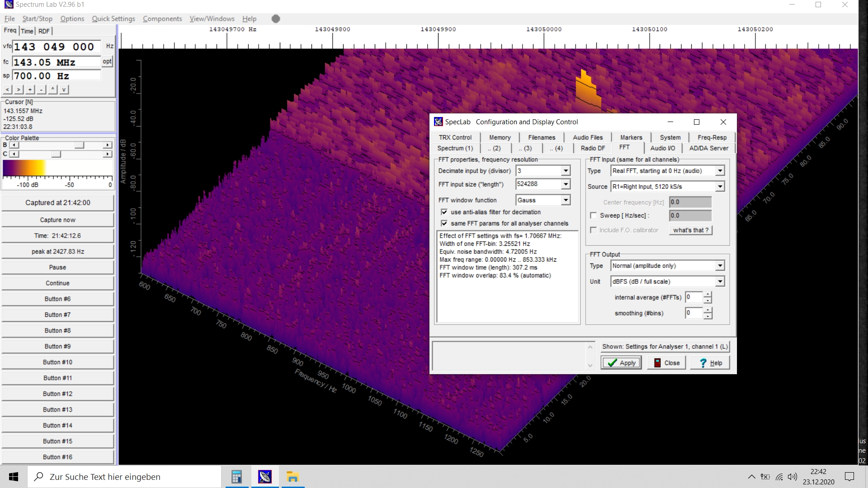Open the Markers tab

pyautogui.click(x=631, y=137)
